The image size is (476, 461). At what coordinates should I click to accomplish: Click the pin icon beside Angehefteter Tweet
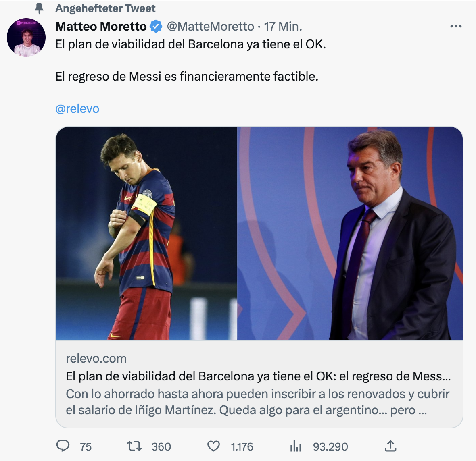click(x=39, y=8)
